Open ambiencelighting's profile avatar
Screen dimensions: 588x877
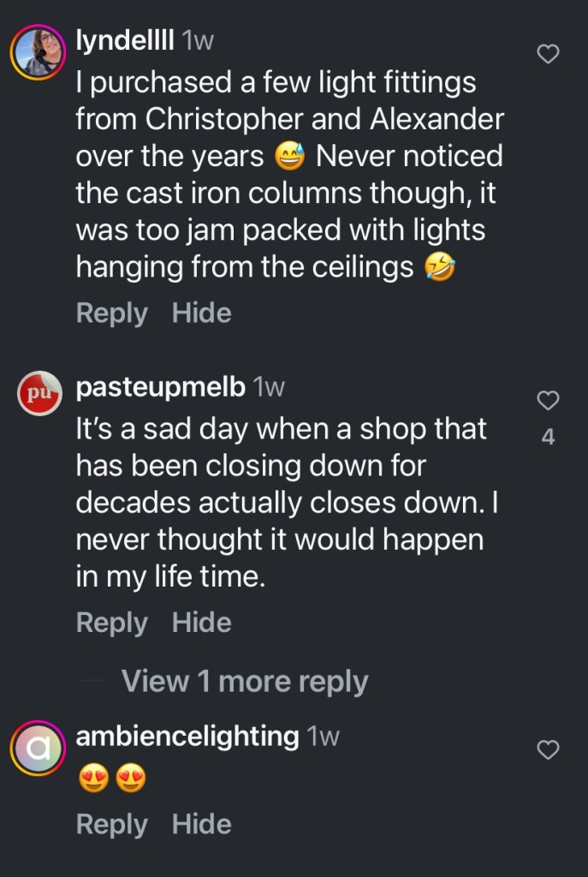39,749
